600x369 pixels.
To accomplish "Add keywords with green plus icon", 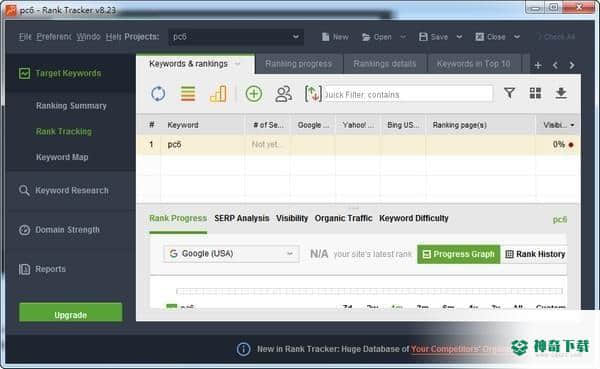I will click(254, 94).
